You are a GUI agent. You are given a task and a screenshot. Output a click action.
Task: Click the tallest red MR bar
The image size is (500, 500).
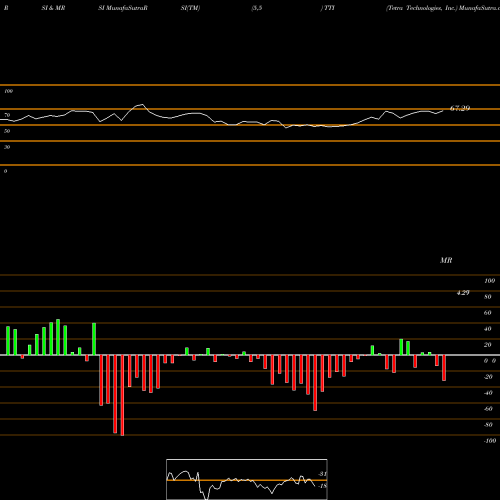tap(122, 395)
